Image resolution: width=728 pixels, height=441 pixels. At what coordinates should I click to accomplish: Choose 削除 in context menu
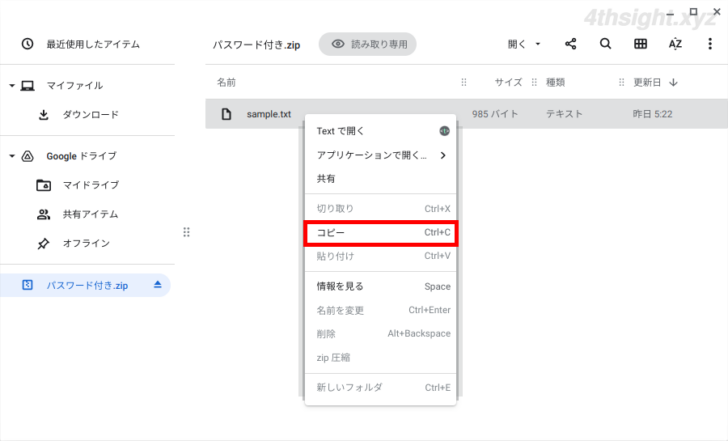(380, 334)
